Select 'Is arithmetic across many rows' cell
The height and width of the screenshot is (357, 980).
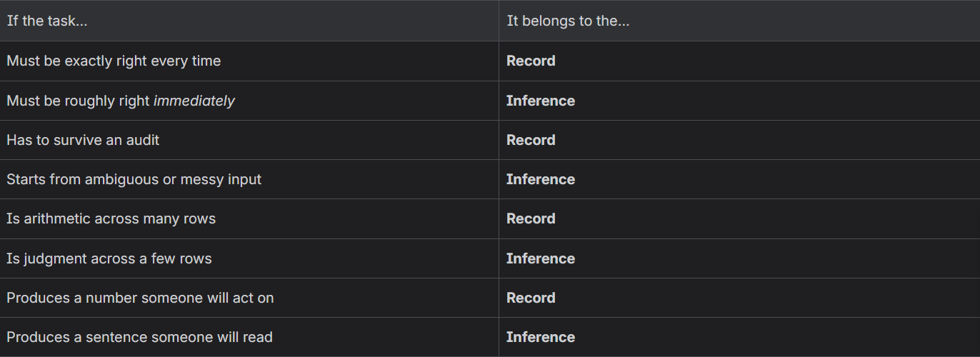(249, 218)
